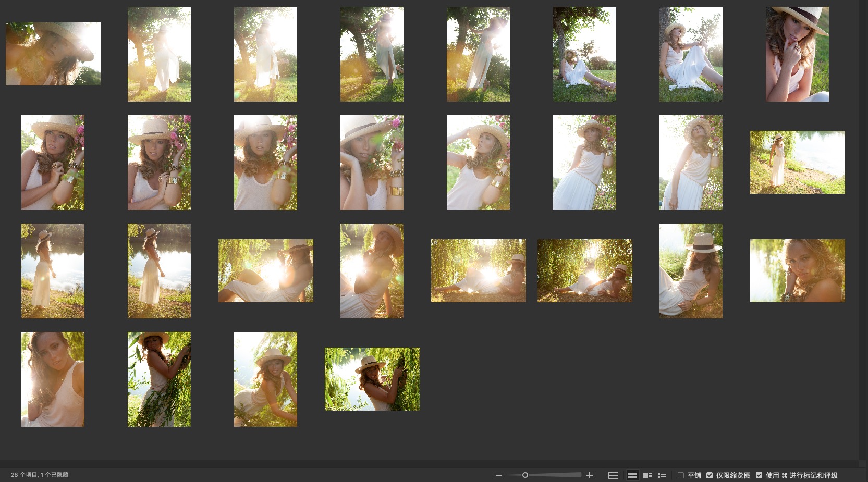Select landscape close-up of face under straw hat

click(x=53, y=54)
